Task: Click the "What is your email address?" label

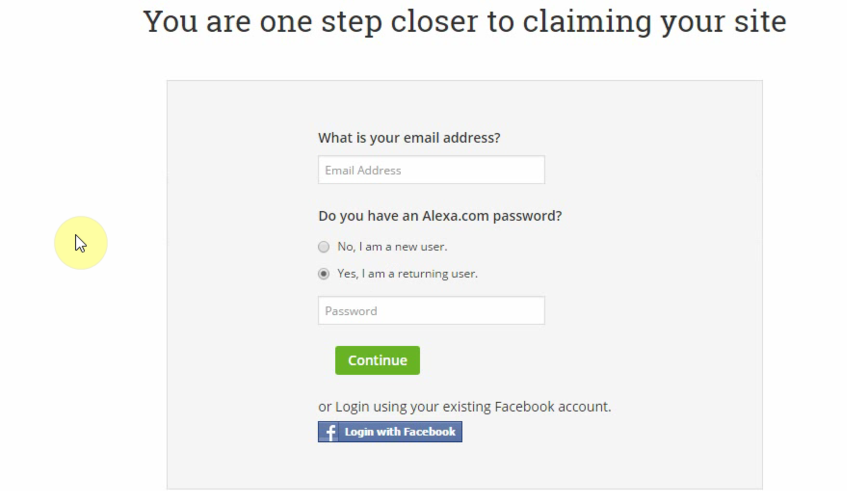Action: coord(409,138)
